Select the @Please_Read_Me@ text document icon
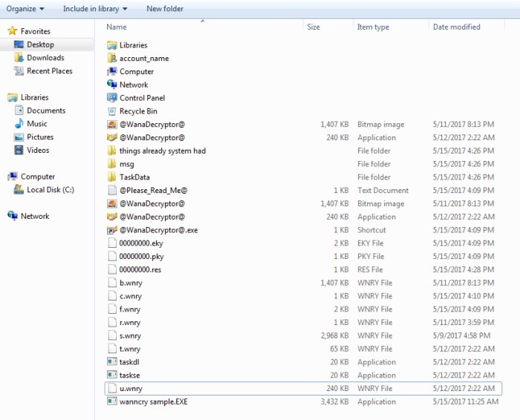Viewport: 520px width, 420px height. (x=112, y=191)
